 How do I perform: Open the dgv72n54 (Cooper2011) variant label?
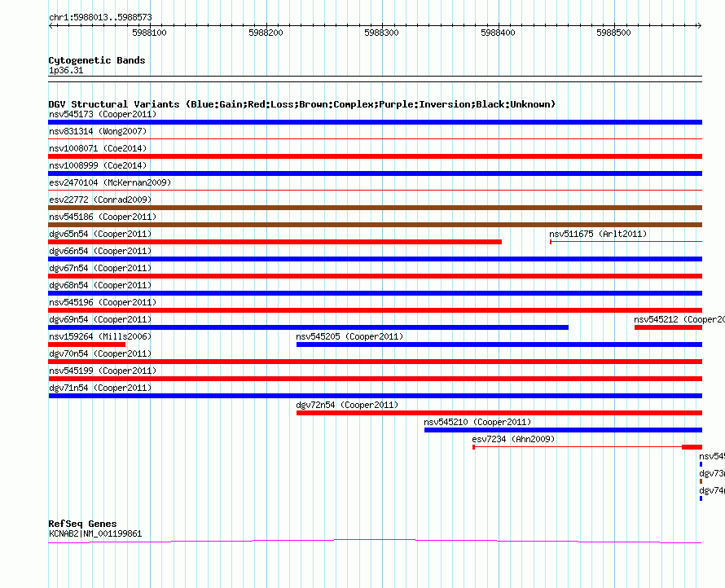click(347, 405)
